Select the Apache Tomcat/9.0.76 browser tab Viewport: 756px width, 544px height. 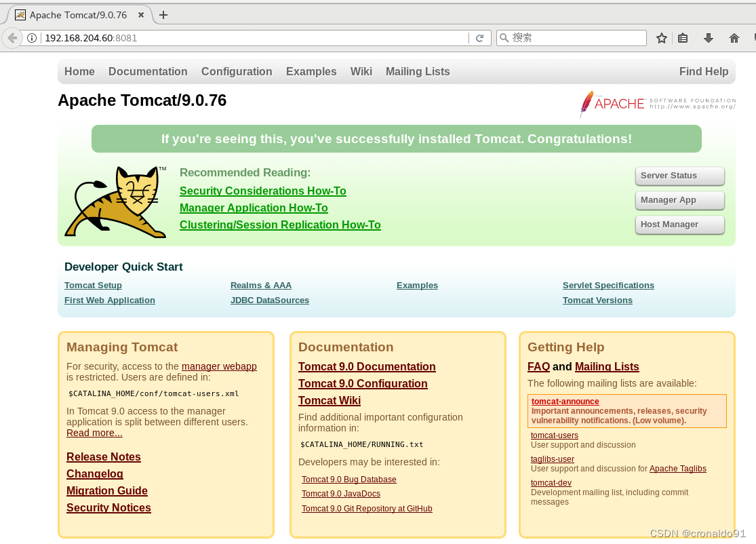[x=78, y=15]
